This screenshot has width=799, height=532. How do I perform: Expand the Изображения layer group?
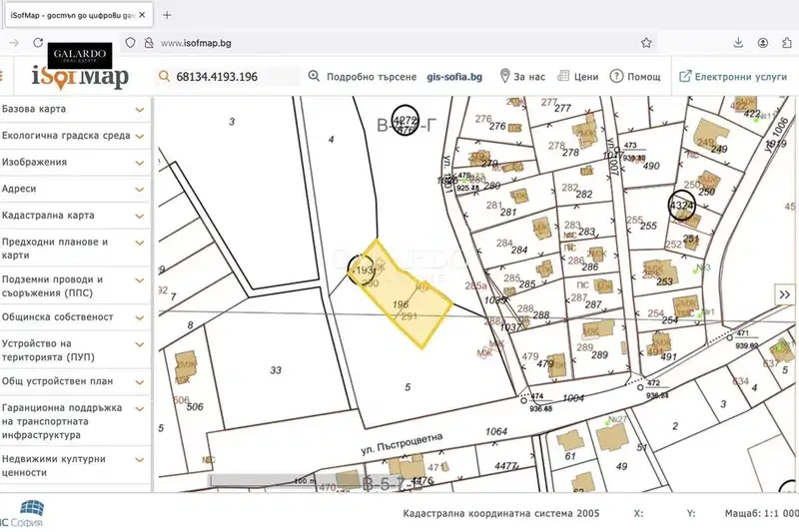(74, 163)
